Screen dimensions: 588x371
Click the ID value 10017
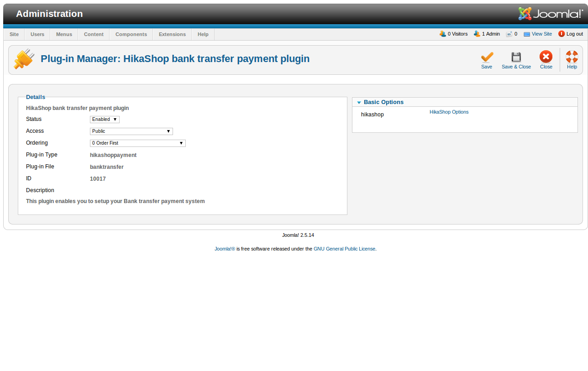click(x=98, y=179)
